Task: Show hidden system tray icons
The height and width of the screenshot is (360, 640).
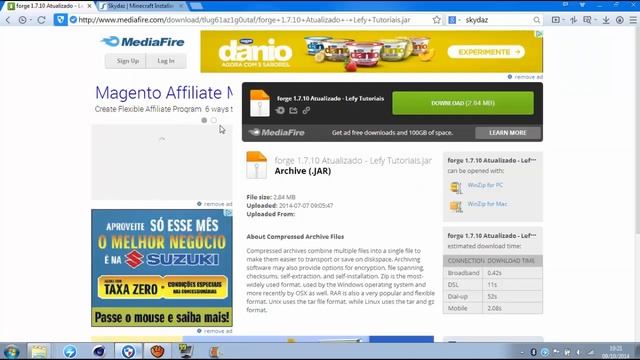Action: pos(522,352)
